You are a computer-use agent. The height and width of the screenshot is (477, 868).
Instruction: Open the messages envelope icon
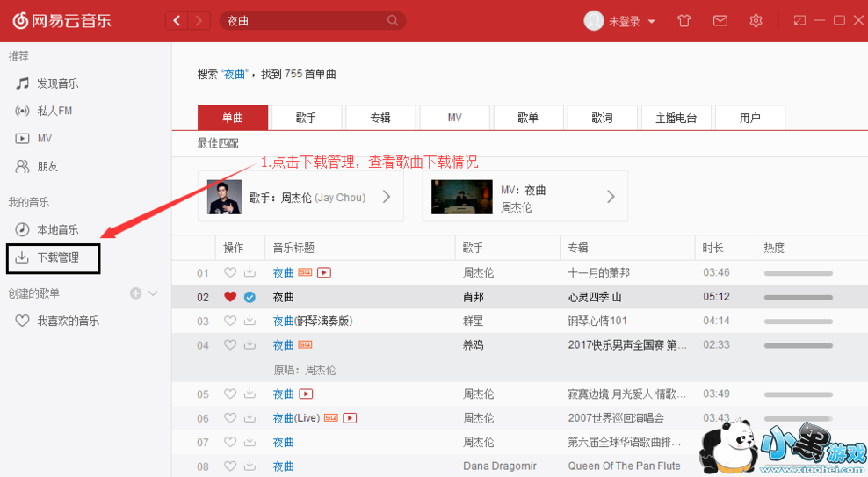(720, 21)
